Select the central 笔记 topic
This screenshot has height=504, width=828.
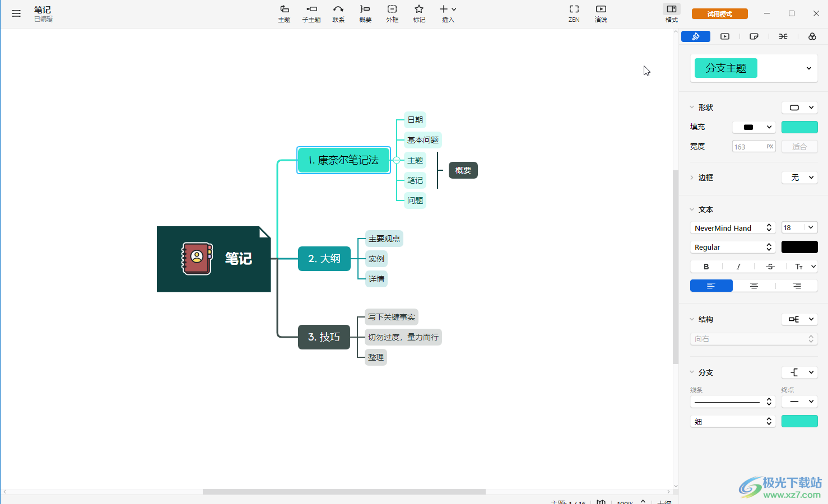coord(214,259)
